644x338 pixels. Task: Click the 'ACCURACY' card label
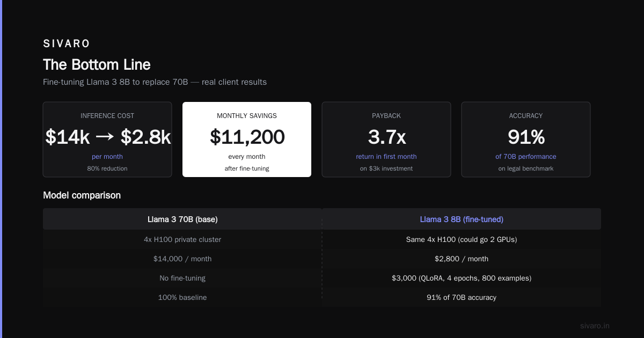point(526,116)
